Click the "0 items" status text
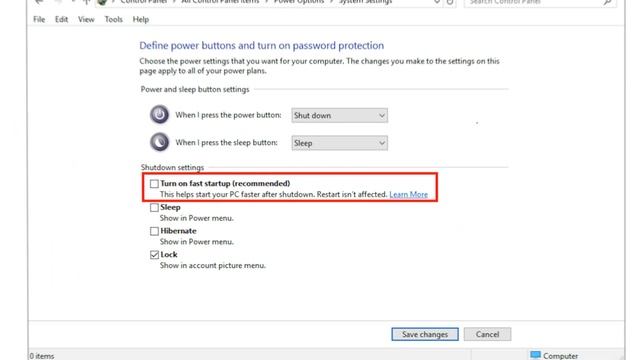Viewport: 640px width, 360px height. (42, 356)
